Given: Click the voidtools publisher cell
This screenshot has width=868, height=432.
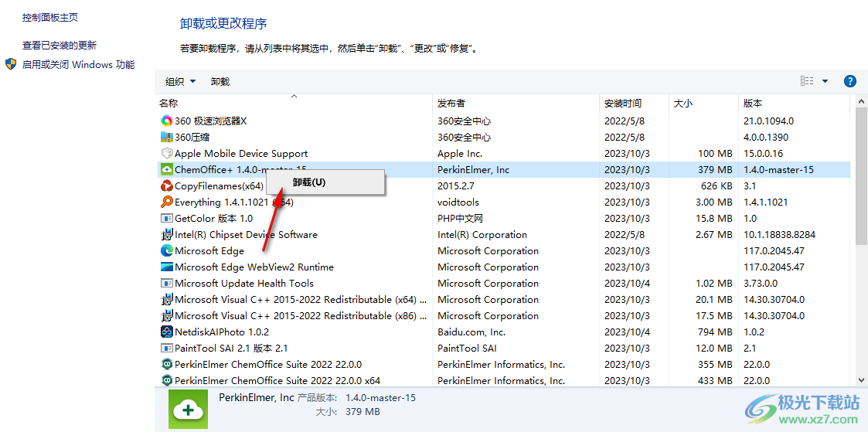Looking at the screenshot, I should [458, 202].
